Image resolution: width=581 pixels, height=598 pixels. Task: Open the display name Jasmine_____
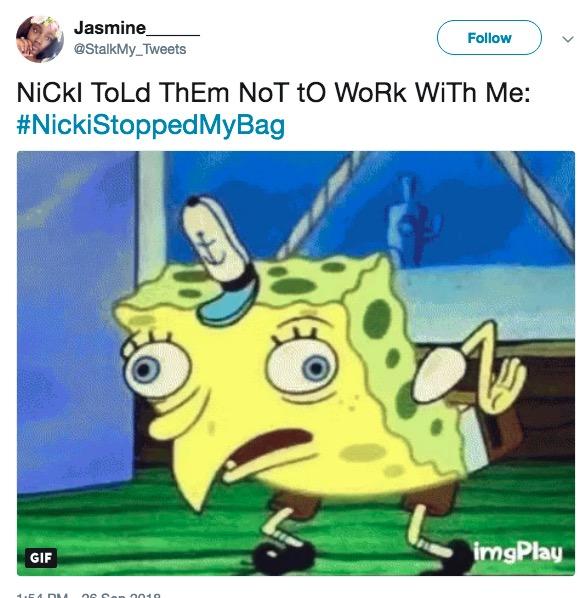pyautogui.click(x=137, y=28)
